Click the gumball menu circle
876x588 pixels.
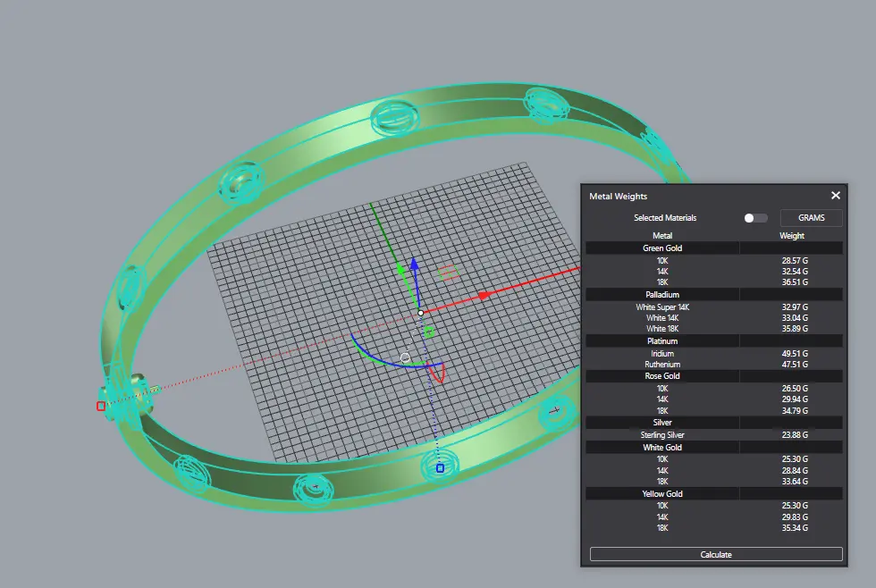(x=405, y=357)
